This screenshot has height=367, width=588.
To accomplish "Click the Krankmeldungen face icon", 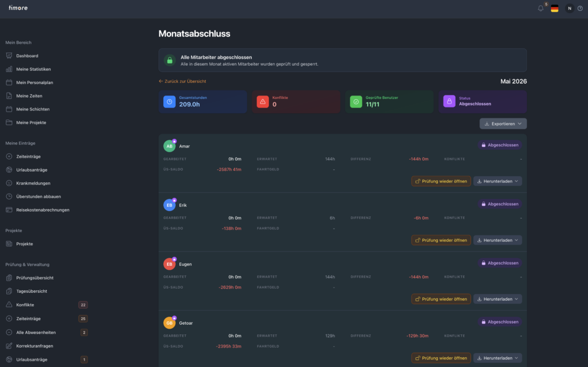I will [x=9, y=183].
